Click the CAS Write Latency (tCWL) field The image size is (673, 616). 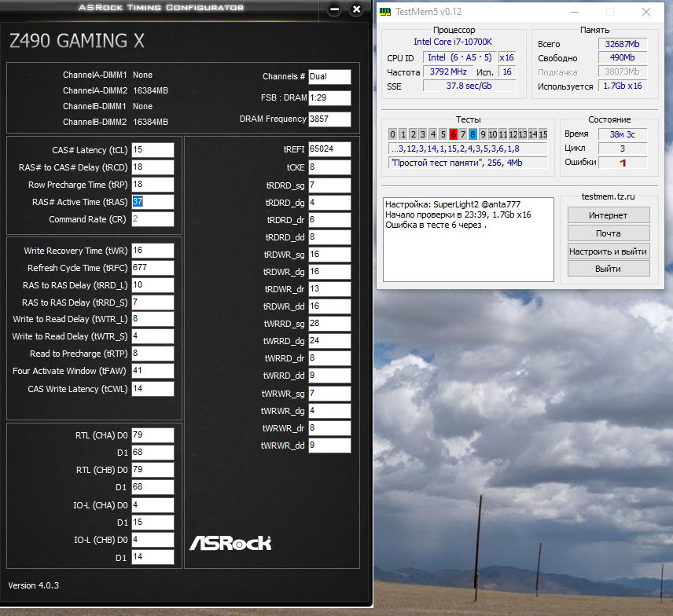(x=153, y=389)
